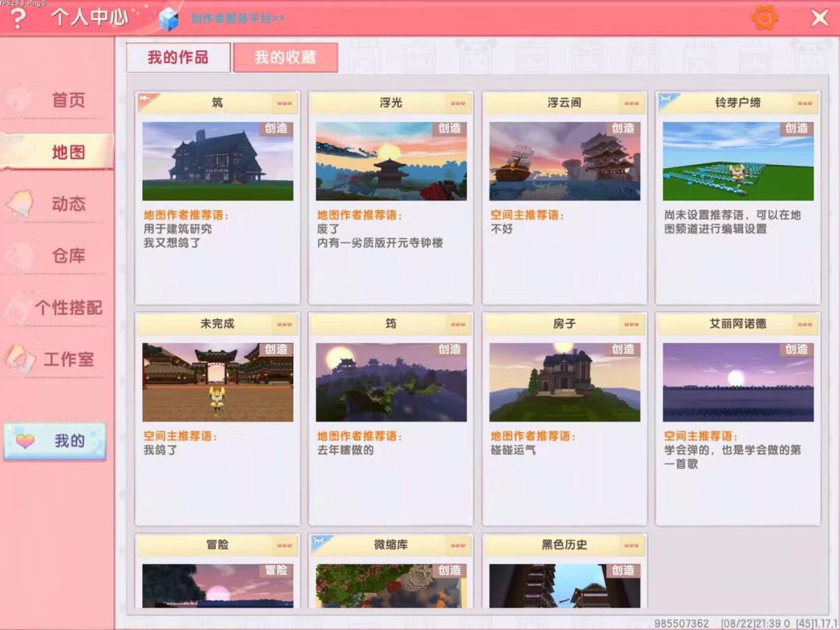Switch to 我的作品 tab
Image resolution: width=840 pixels, height=630 pixels.
point(178,58)
